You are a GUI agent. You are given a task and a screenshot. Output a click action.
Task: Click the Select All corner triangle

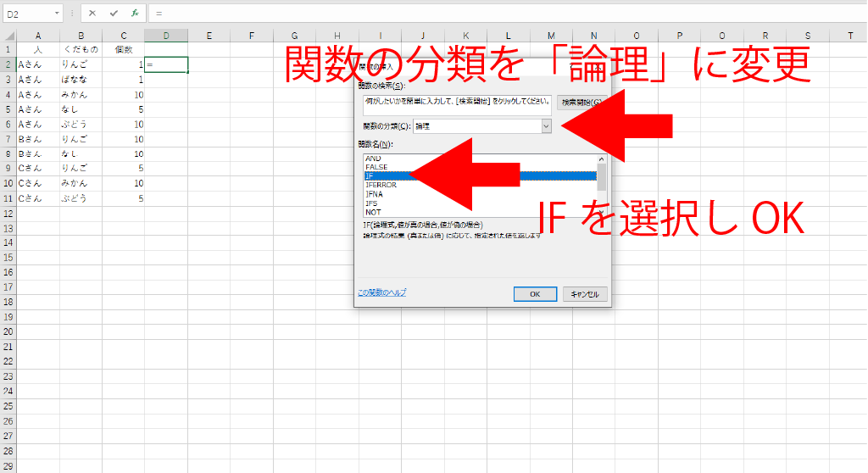(8, 36)
